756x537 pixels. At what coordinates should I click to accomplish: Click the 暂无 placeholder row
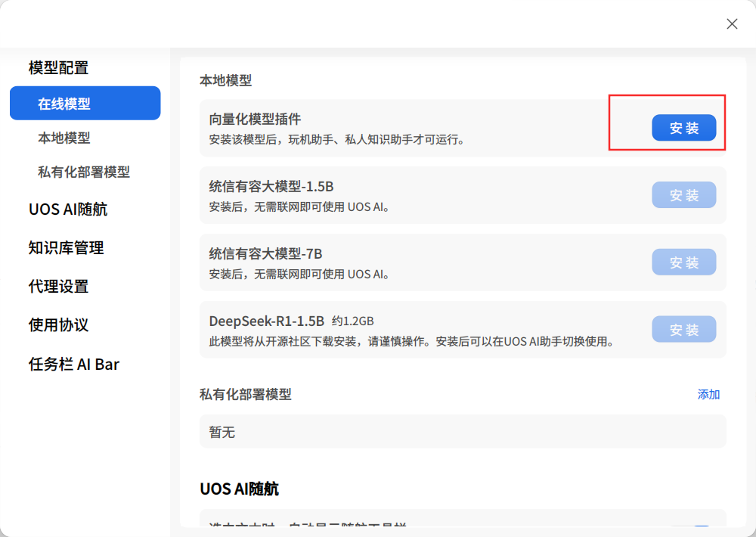point(463,432)
